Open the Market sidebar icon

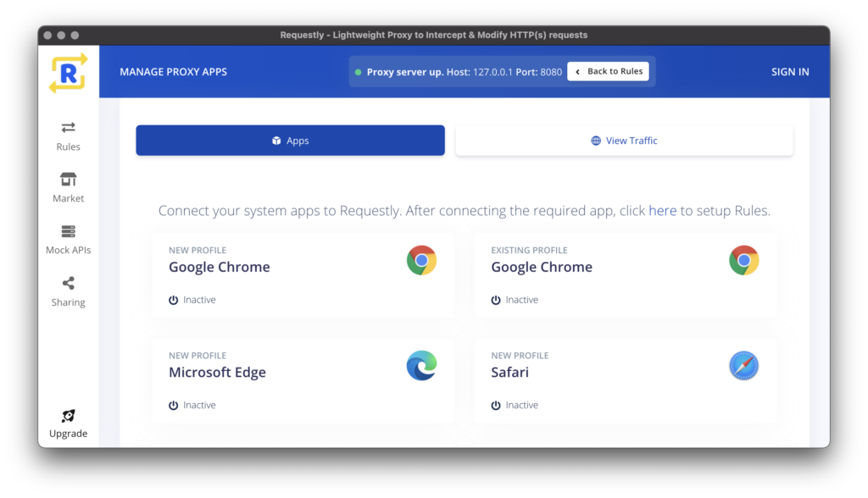68,180
